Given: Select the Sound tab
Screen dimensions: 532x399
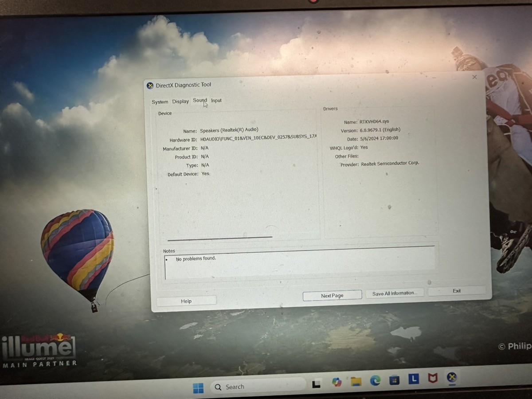Looking at the screenshot, I should 200,101.
